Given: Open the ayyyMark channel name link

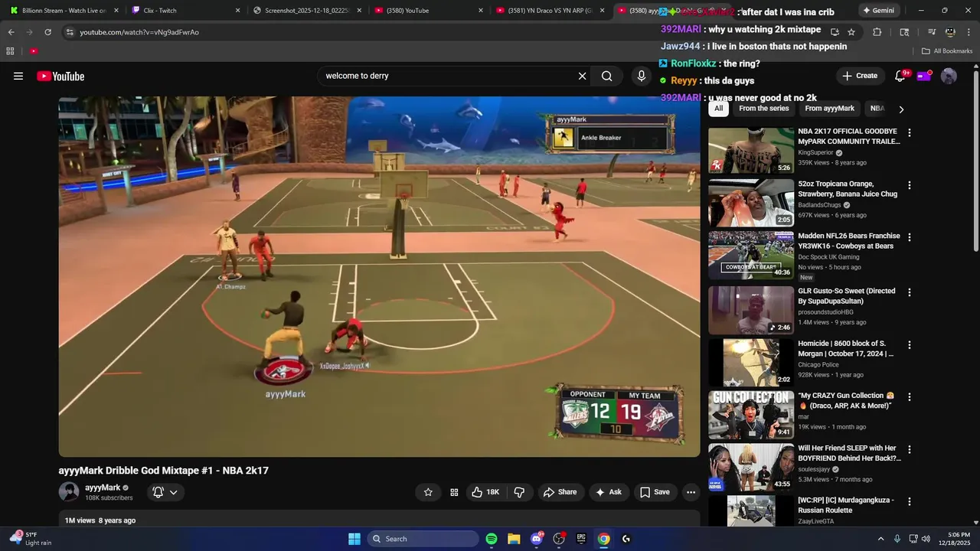Looking at the screenshot, I should pos(103,487).
